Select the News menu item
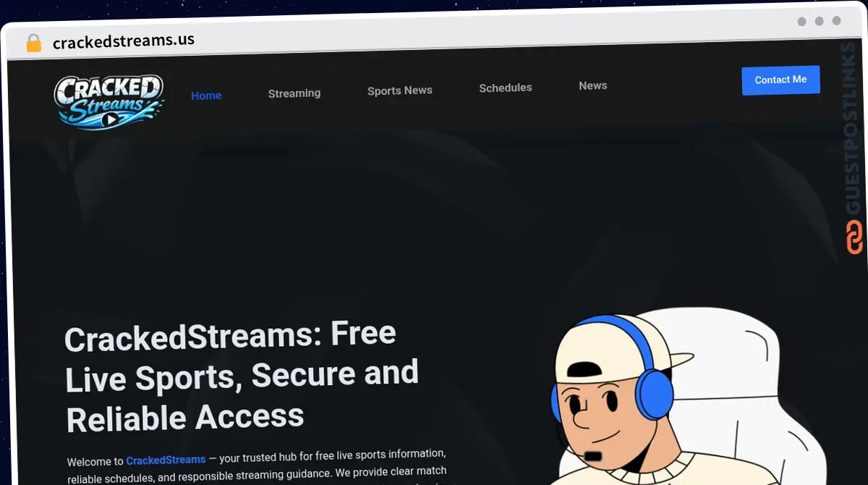 [593, 85]
